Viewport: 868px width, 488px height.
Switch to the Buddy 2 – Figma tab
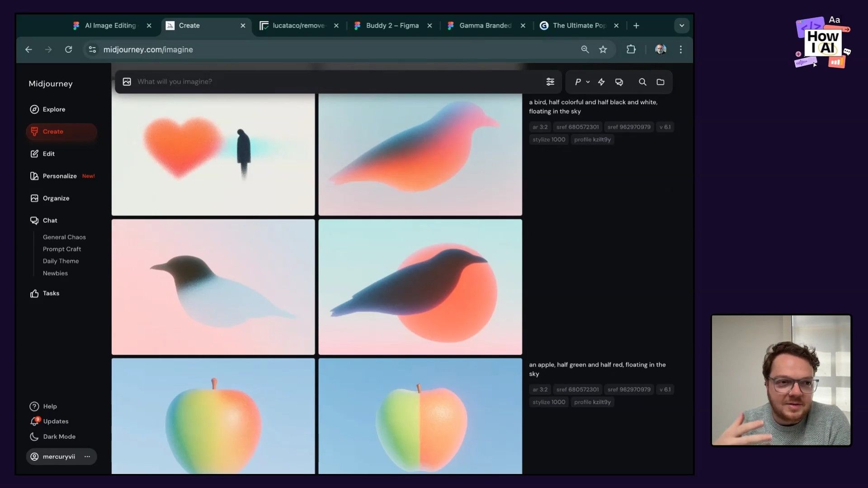(x=392, y=26)
